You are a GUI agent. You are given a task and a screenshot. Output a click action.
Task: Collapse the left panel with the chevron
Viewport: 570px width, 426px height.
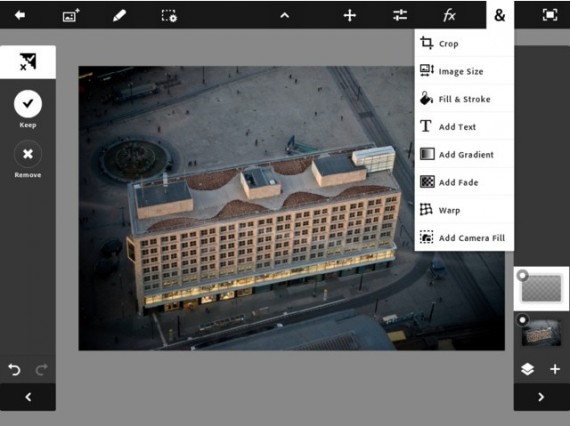tap(28, 397)
